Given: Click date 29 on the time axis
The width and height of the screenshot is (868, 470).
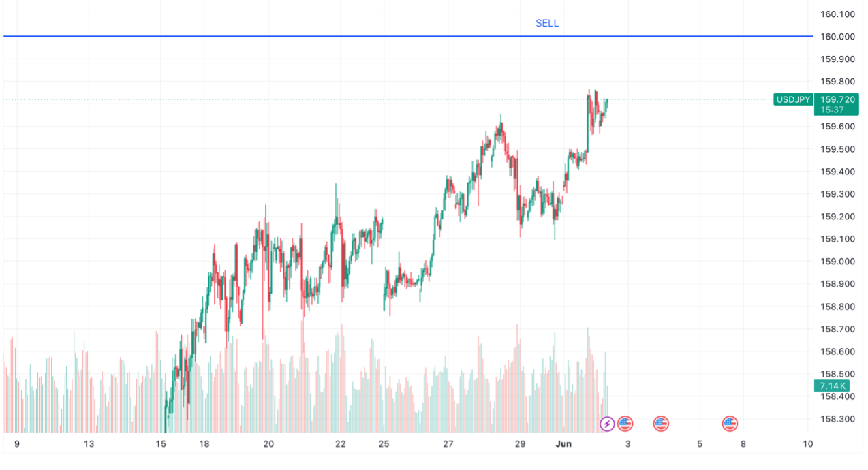Looking at the screenshot, I should (520, 444).
